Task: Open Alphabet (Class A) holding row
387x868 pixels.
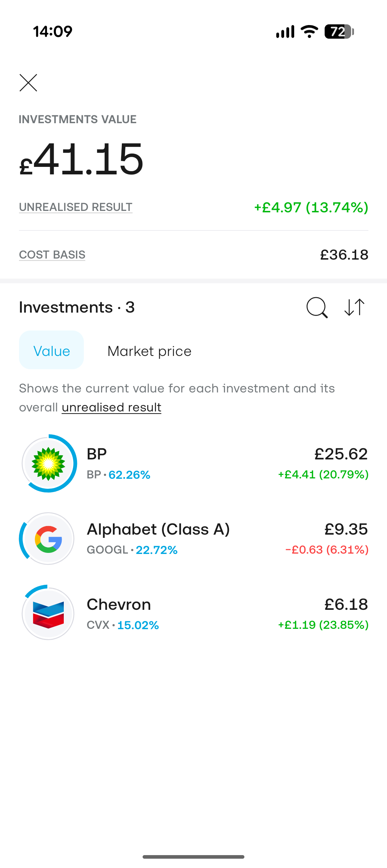Action: click(x=193, y=539)
